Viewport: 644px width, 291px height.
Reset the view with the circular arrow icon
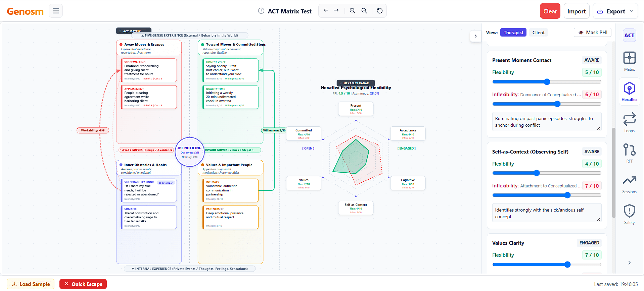379,11
